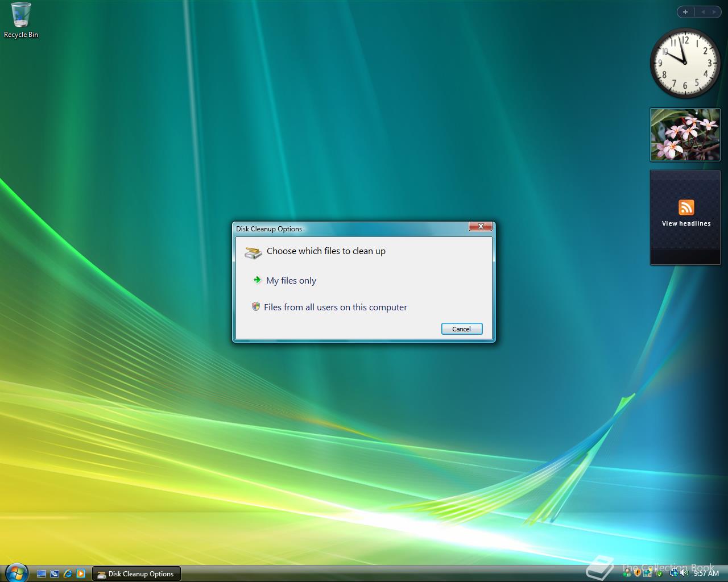Image resolution: width=728 pixels, height=582 pixels.
Task: Click the green checkmark tray icon
Action: 659,574
